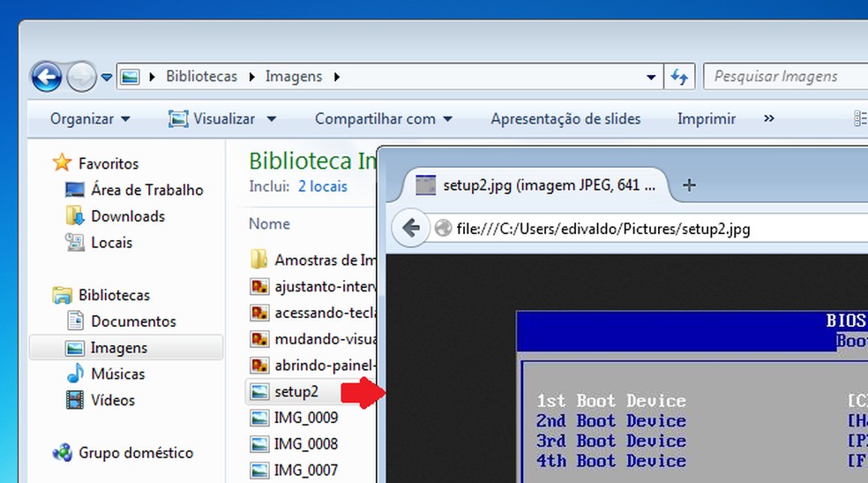Go back with Explorer's blue back arrow

(x=47, y=77)
